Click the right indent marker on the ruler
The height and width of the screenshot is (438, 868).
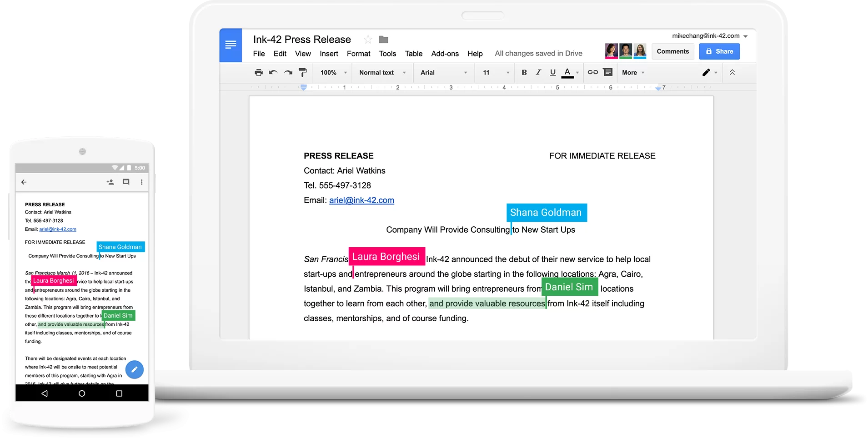(x=658, y=88)
